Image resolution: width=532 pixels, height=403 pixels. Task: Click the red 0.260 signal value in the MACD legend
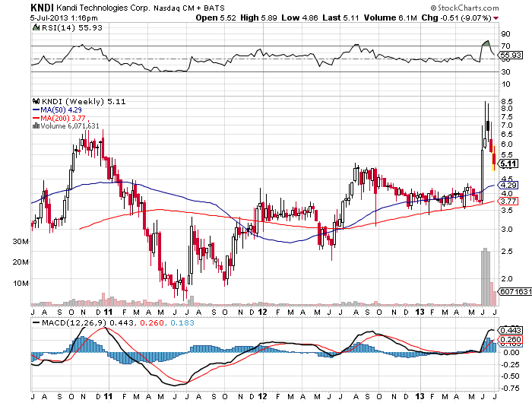point(152,322)
